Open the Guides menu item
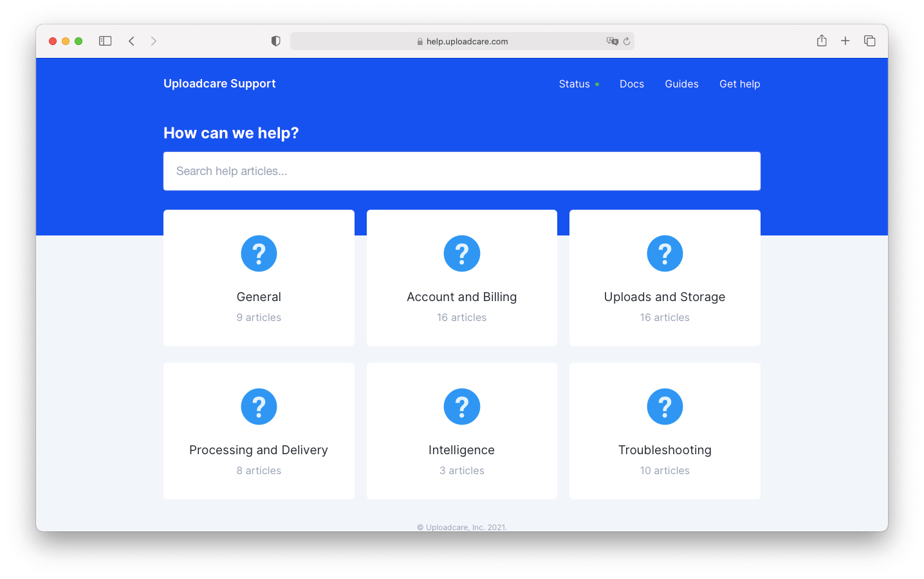Viewport: 924px width, 579px height. (x=681, y=84)
